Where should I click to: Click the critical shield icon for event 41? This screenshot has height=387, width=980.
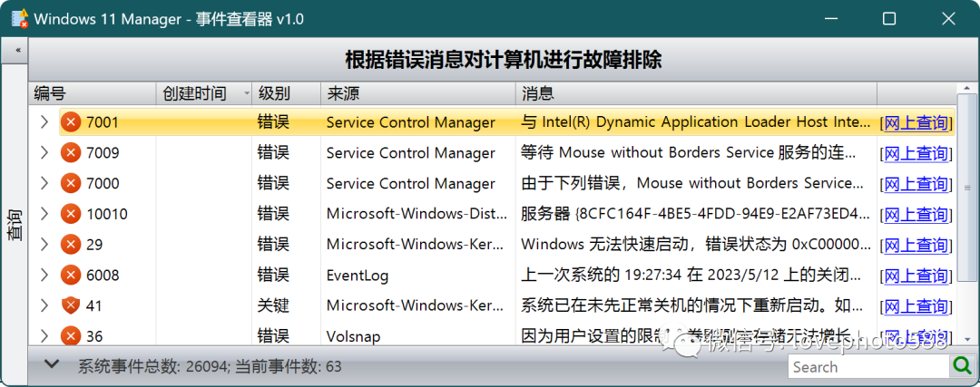[72, 305]
